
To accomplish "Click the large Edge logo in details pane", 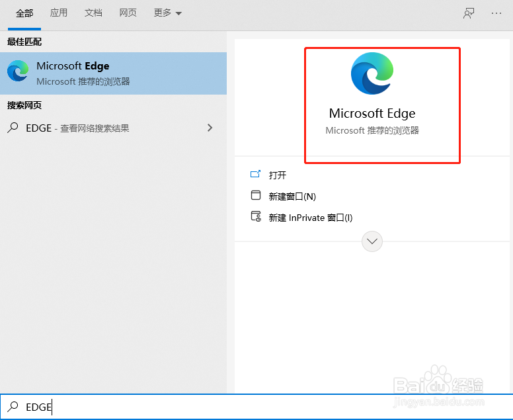I will [x=372, y=73].
